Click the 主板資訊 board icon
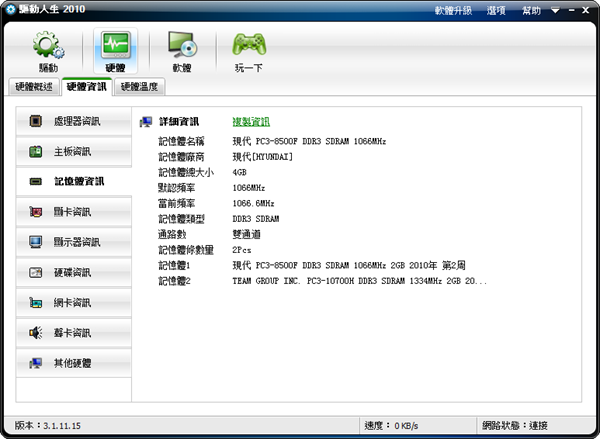This screenshot has width=600, height=439. pyautogui.click(x=36, y=152)
